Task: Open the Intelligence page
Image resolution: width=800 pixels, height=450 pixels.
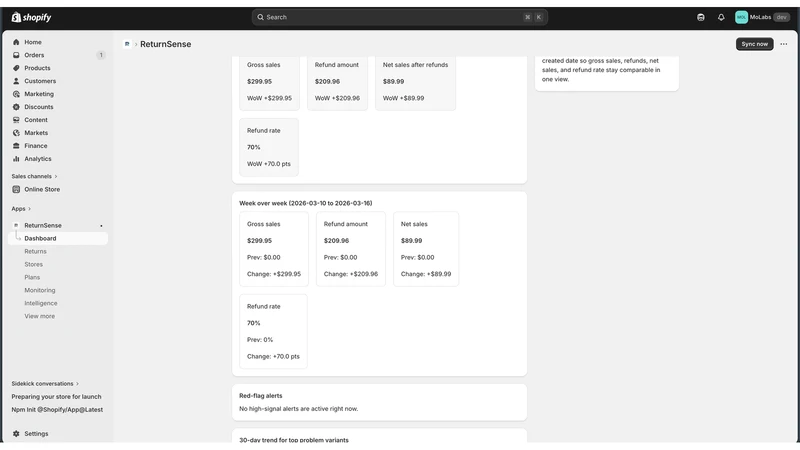Action: [x=41, y=303]
